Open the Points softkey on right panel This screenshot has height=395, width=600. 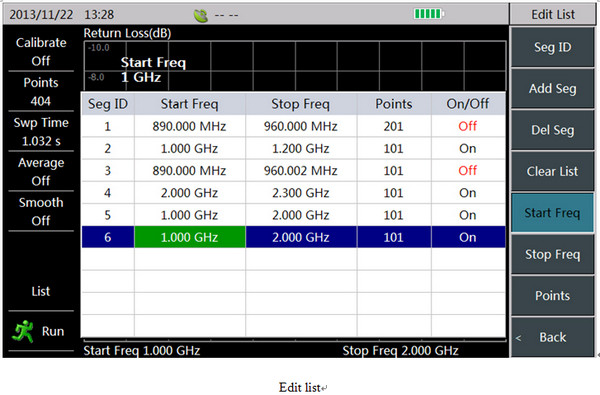click(x=553, y=295)
